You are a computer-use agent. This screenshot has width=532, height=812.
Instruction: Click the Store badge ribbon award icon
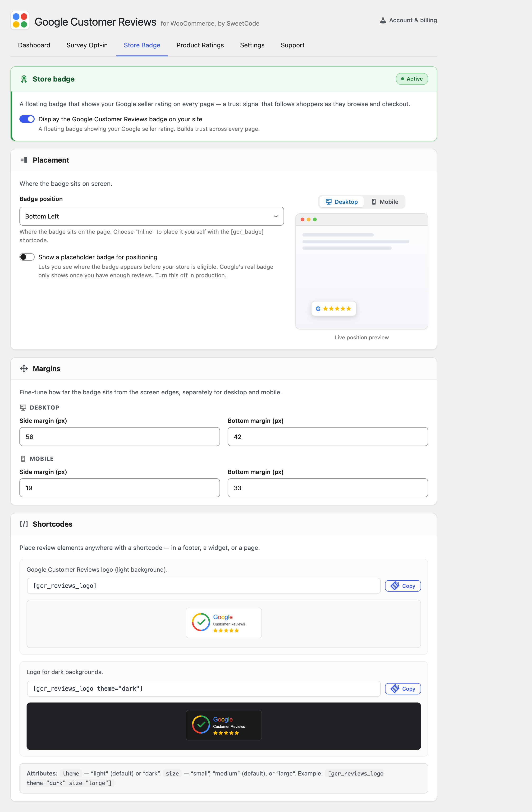pyautogui.click(x=24, y=79)
